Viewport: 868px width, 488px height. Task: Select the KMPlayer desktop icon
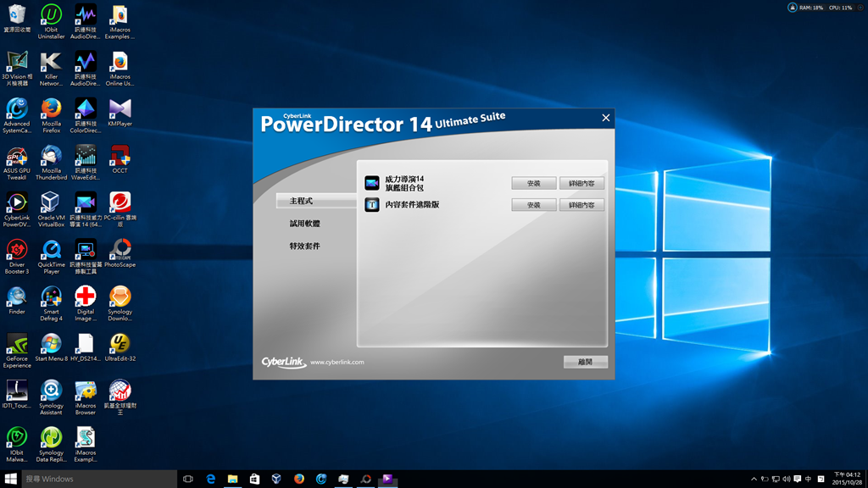pyautogui.click(x=120, y=113)
